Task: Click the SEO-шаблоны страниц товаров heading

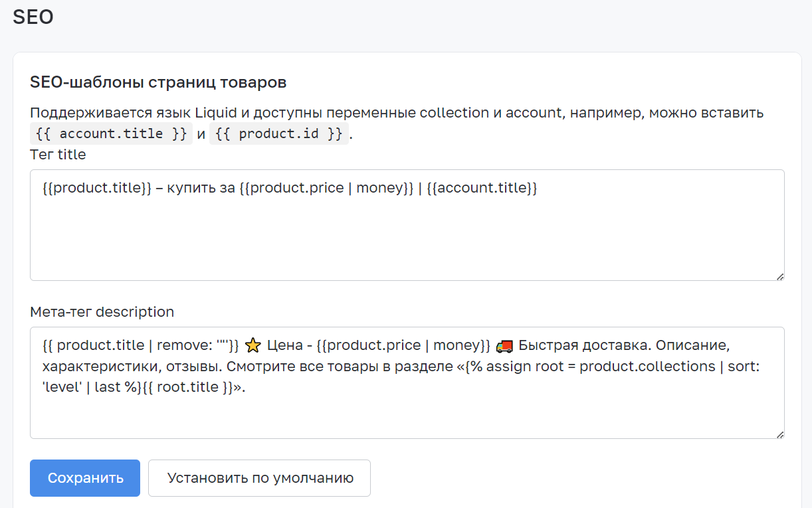Action: pos(158,83)
